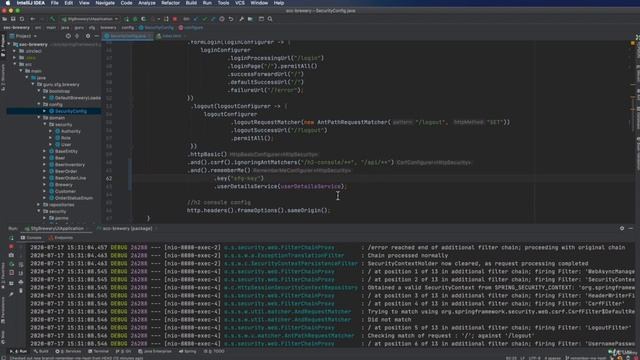Open the Apple menu
640x360 pixels.
pos(7,3)
